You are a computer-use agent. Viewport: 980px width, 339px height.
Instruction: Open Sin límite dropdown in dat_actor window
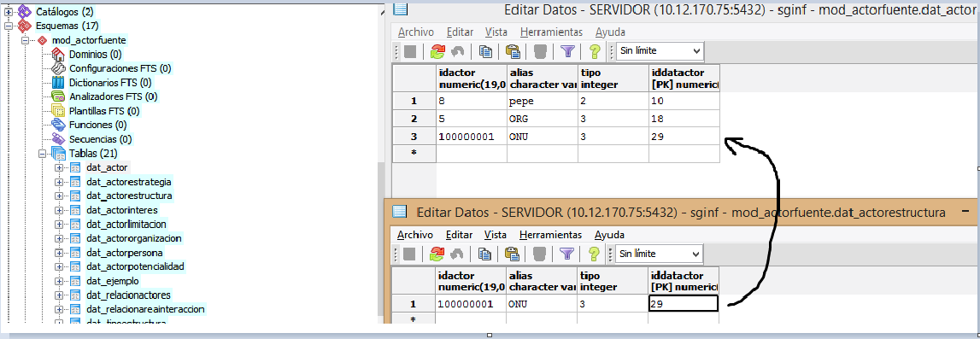(660, 51)
